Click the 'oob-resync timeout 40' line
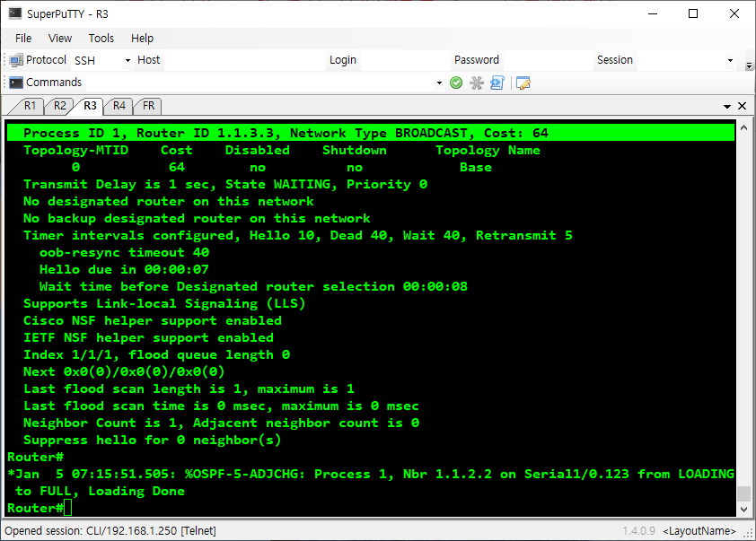The height and width of the screenshot is (541, 756). 124,252
